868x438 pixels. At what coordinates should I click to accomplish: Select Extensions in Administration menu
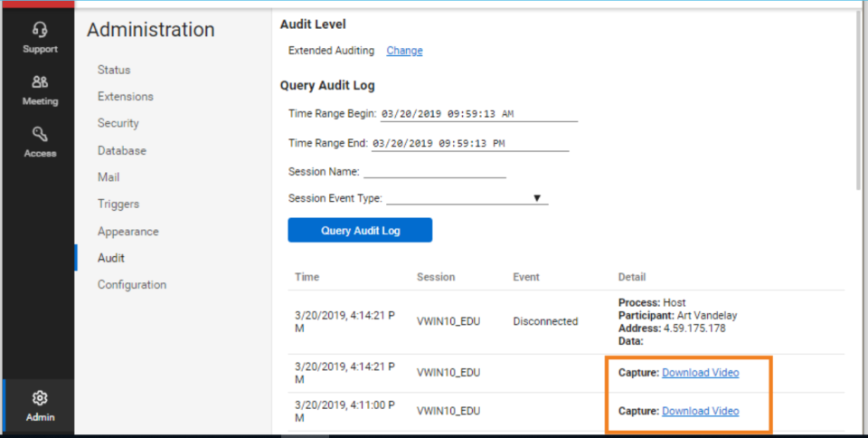tap(126, 96)
